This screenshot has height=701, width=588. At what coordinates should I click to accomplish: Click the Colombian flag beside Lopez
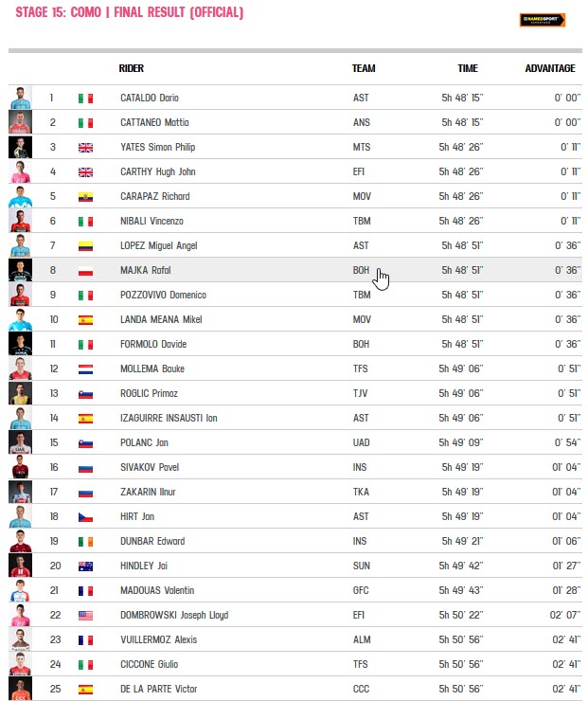[85, 246]
